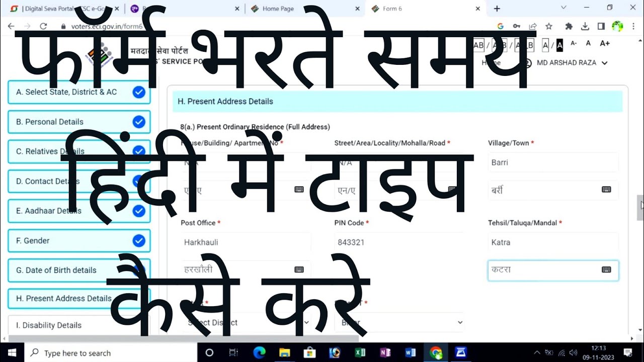The width and height of the screenshot is (644, 362).
Task: Switch to Chrome on taskbar
Action: (436, 352)
